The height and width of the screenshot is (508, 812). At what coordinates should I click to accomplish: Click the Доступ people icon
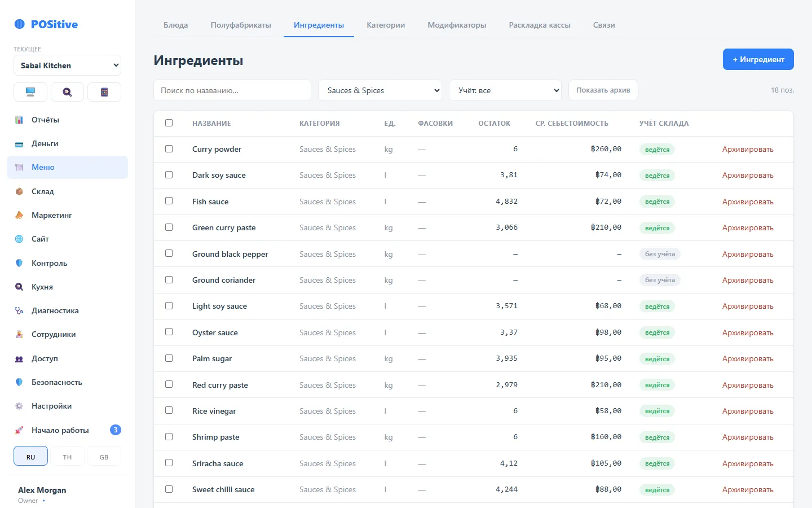[19, 358]
